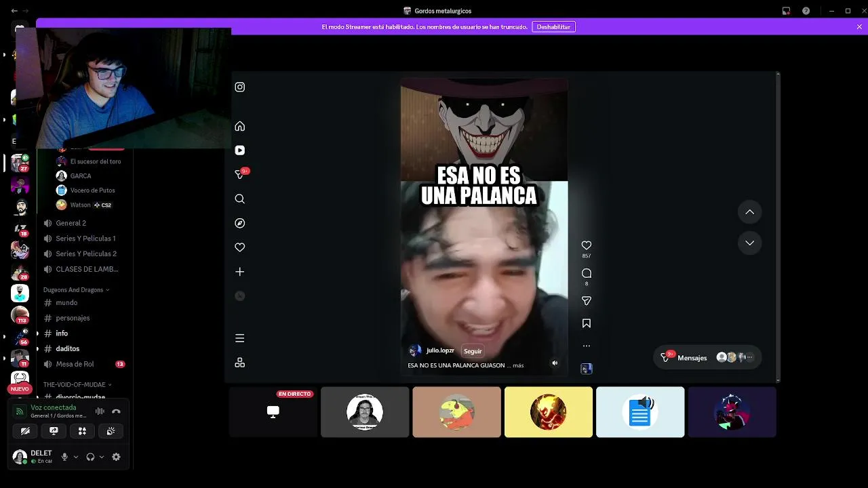Collapse the Dugeons And Dragons category
The height and width of the screenshot is (488, 868).
(76, 289)
